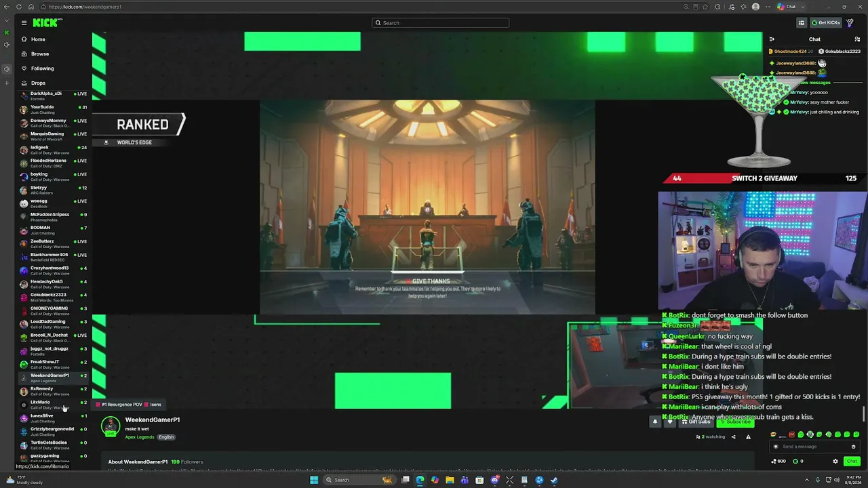The image size is (868, 488).
Task: Open MarquisGaming channel in sidebar
Action: 53,136
